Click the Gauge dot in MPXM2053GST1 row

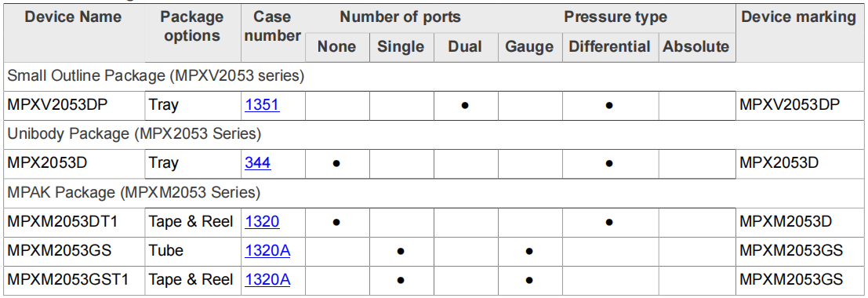pos(529,280)
